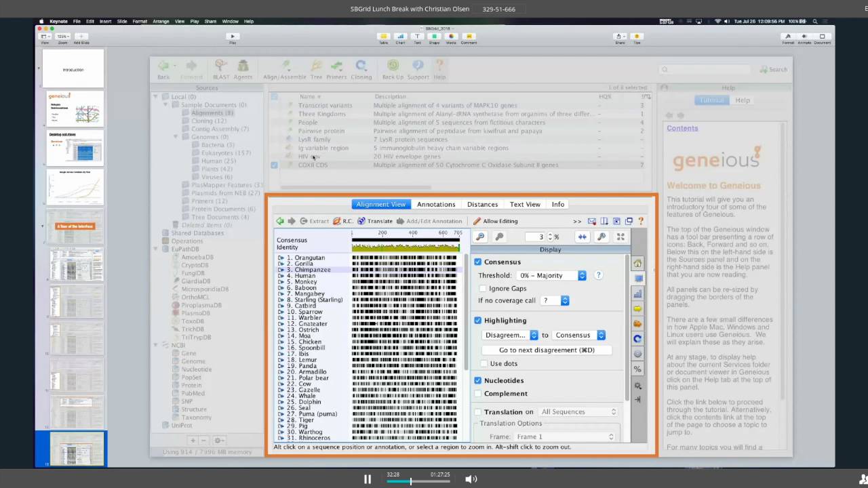Viewport: 868px width, 488px height.
Task: Open the Graphs bar chart side tab
Action: [637, 293]
